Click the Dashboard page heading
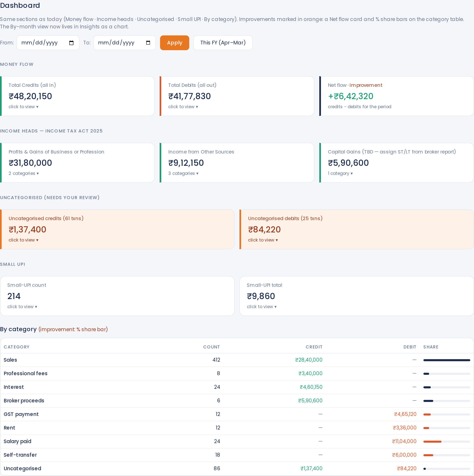Viewport: 474px width, 476px height. click(20, 5)
